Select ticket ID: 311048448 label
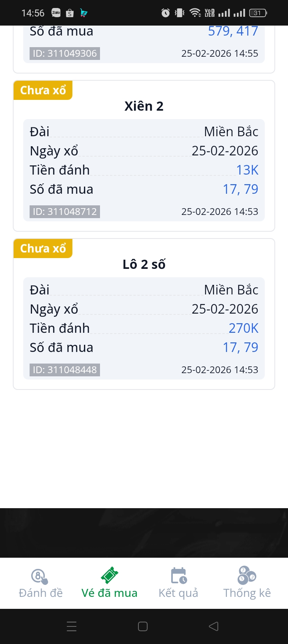This screenshot has height=644, width=288. click(x=65, y=370)
